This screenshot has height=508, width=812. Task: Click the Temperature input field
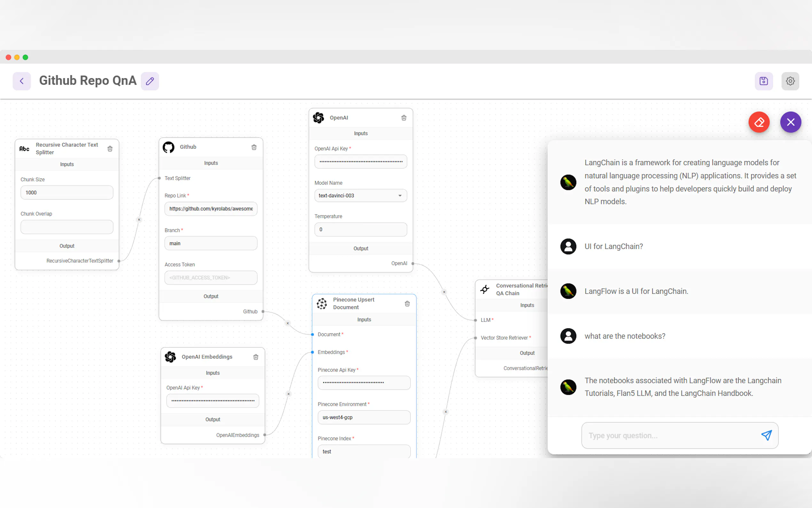pyautogui.click(x=361, y=229)
